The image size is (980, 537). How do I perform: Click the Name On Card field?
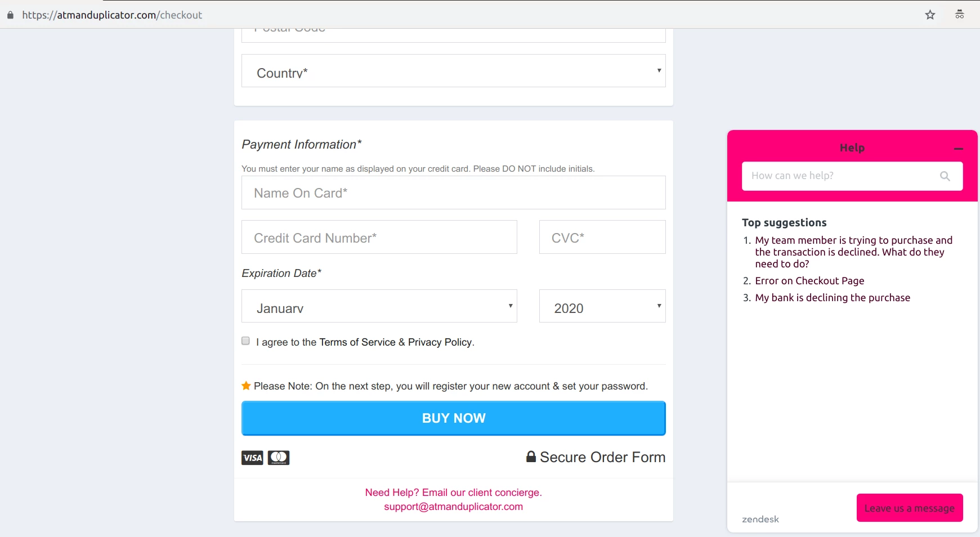[453, 193]
